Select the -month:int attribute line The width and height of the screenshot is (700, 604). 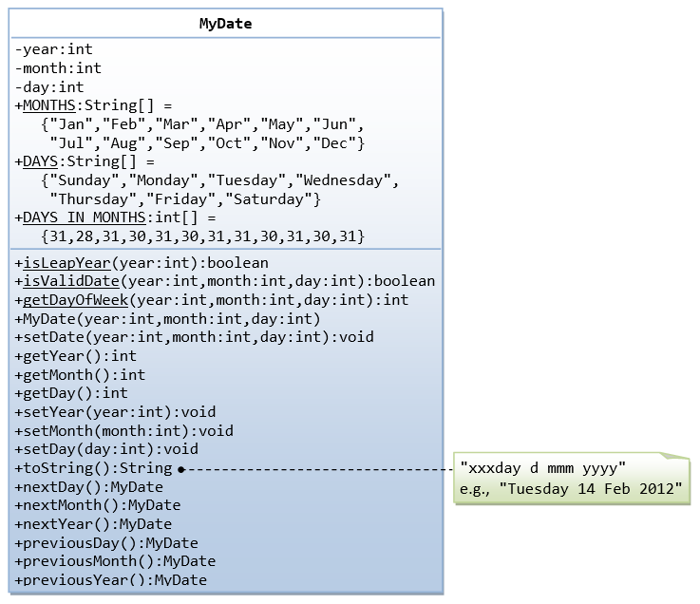tap(58, 68)
